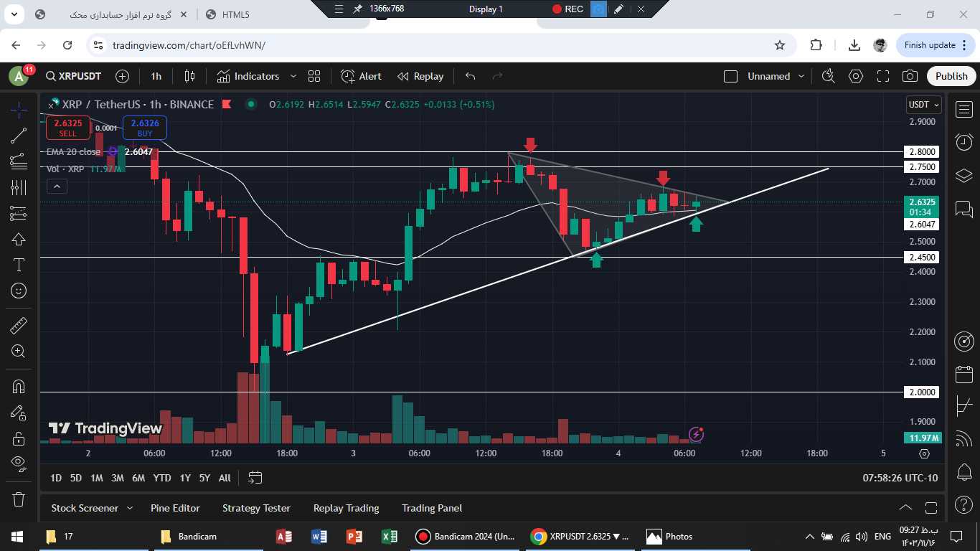Viewport: 980px width, 551px height.
Task: Select the Zoom In tool
Action: tap(19, 352)
